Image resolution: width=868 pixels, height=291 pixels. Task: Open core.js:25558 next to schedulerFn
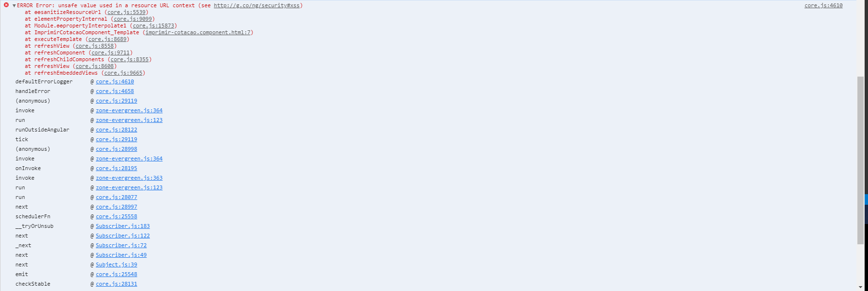pyautogui.click(x=116, y=217)
